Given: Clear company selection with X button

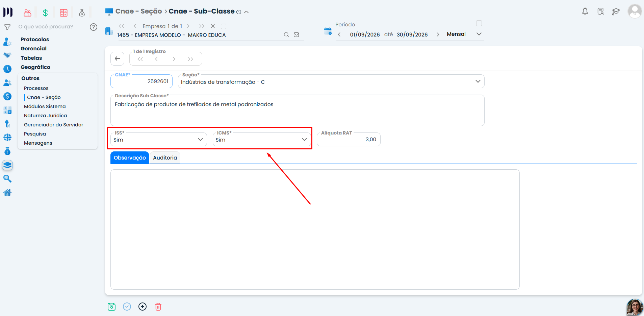Looking at the screenshot, I should 213,26.
